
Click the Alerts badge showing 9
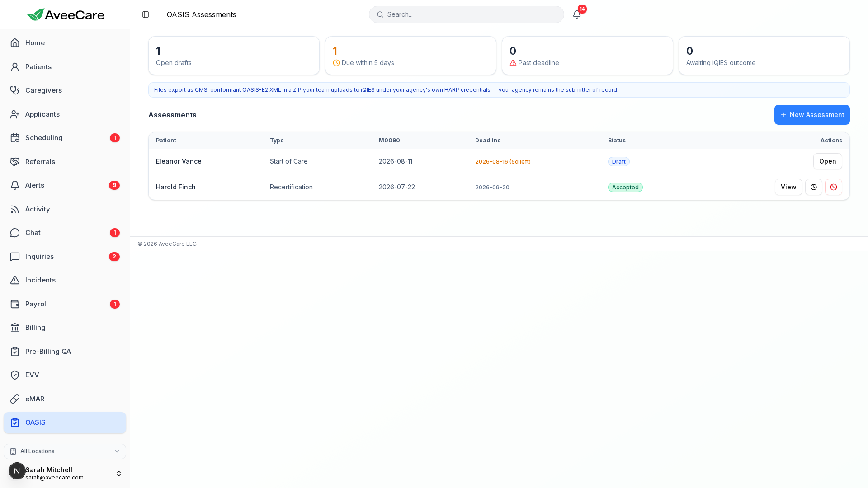tap(114, 185)
